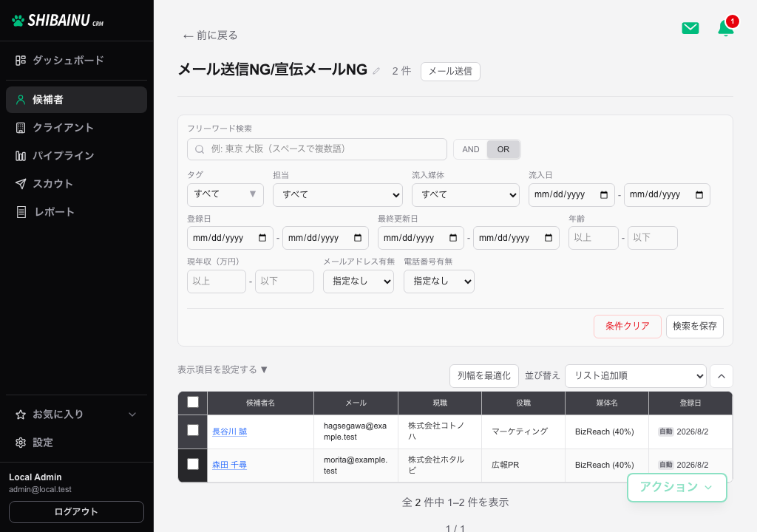The width and height of the screenshot is (757, 532).
Task: Open 設定 menu item
Action: (76, 443)
